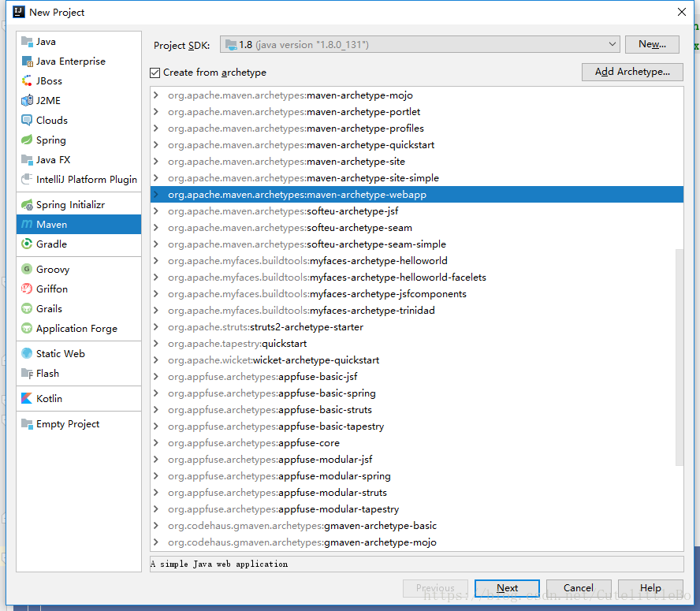Select Spring Initializr project type
Viewport: 700px width, 611px height.
pyautogui.click(x=79, y=204)
